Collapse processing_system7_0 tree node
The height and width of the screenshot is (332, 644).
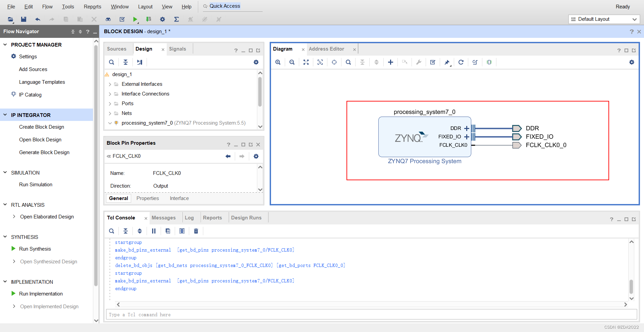(110, 123)
